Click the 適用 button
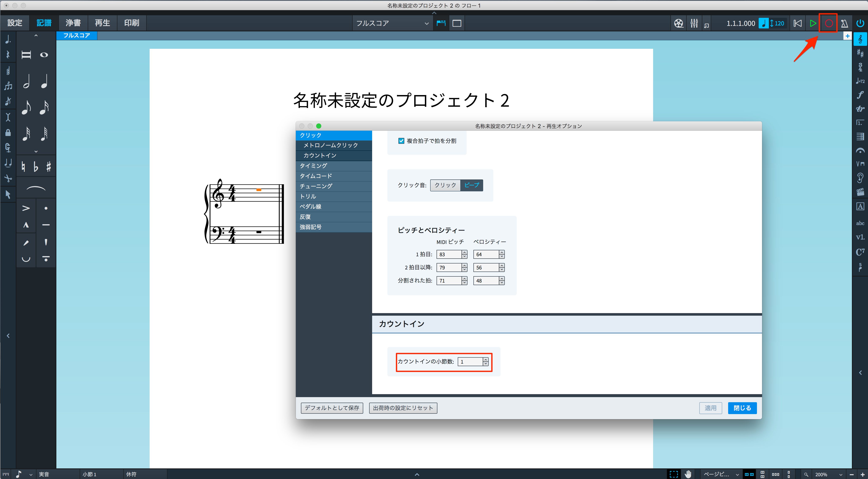This screenshot has height=479, width=868. (711, 408)
